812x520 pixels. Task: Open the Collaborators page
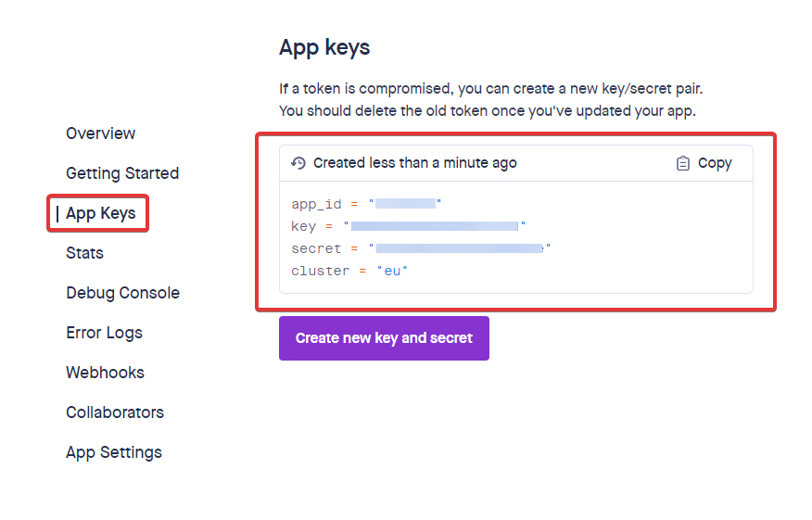click(115, 412)
